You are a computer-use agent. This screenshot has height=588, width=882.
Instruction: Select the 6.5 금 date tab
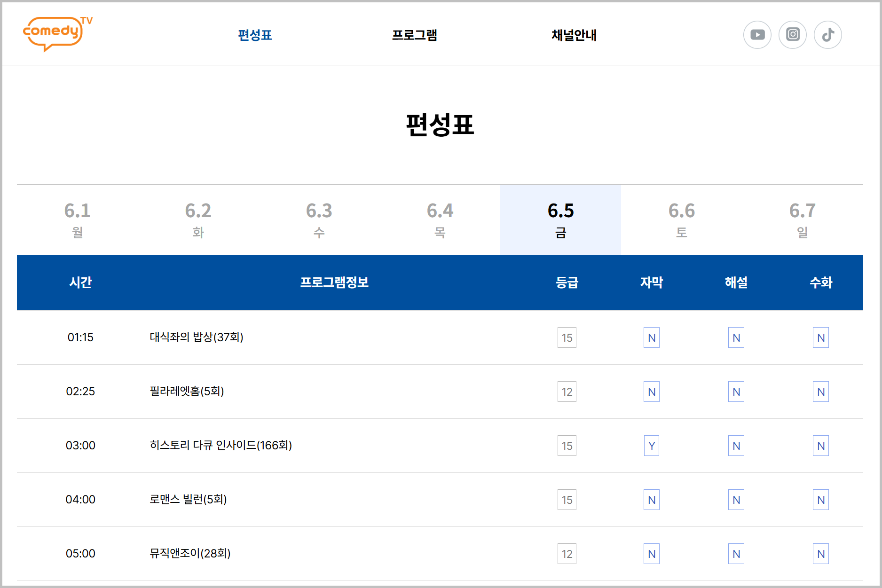(561, 220)
